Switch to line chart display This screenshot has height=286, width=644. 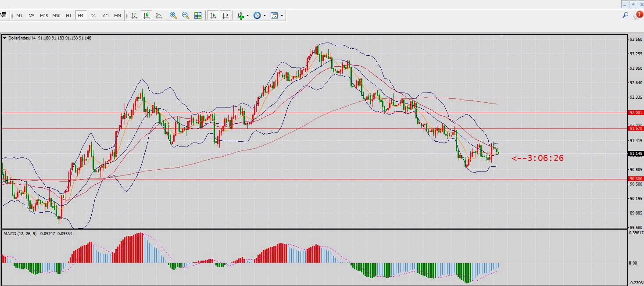click(159, 15)
